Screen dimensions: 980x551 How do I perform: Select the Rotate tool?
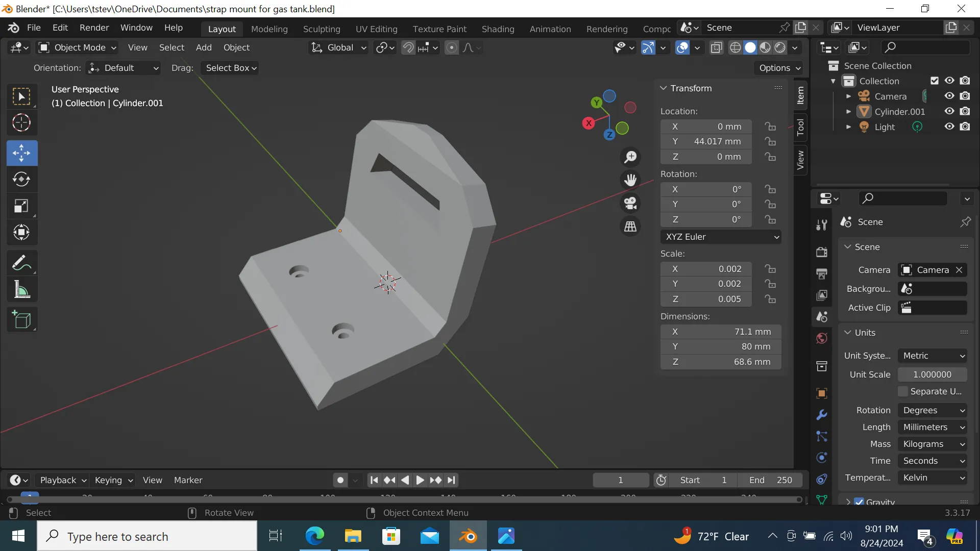(x=21, y=179)
